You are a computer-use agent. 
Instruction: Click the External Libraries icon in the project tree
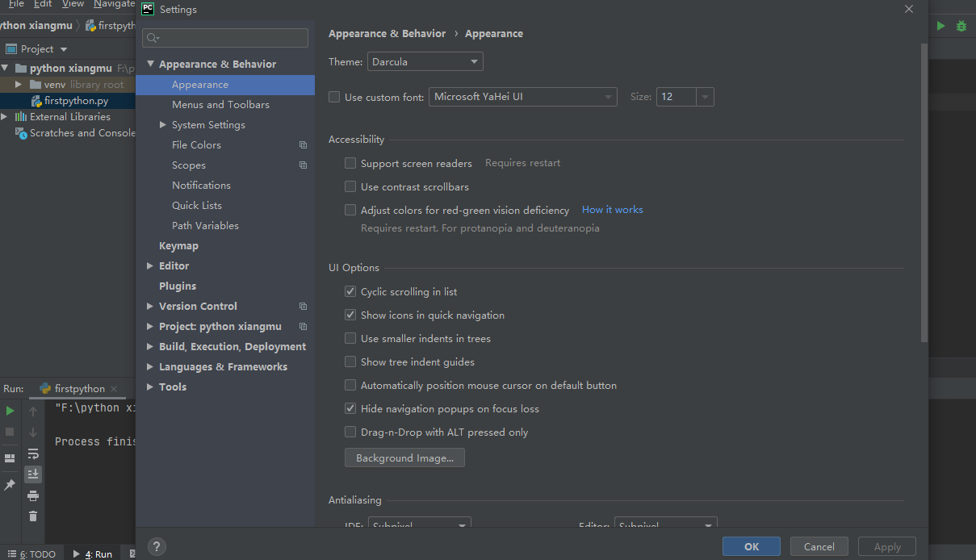point(21,117)
